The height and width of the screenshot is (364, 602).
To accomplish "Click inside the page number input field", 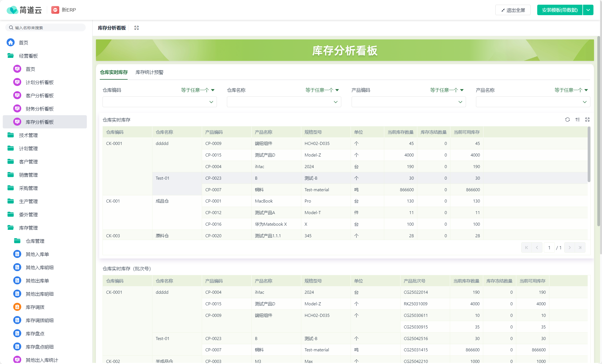I will click(549, 247).
